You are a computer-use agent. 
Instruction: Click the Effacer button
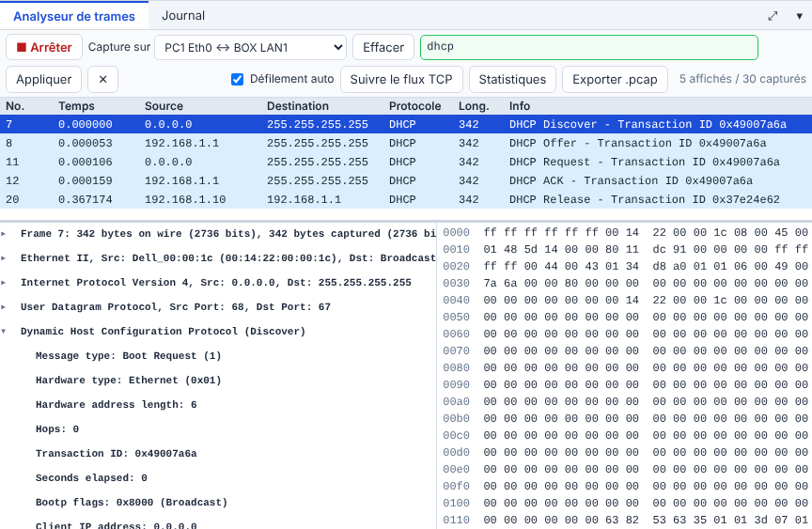[383, 47]
